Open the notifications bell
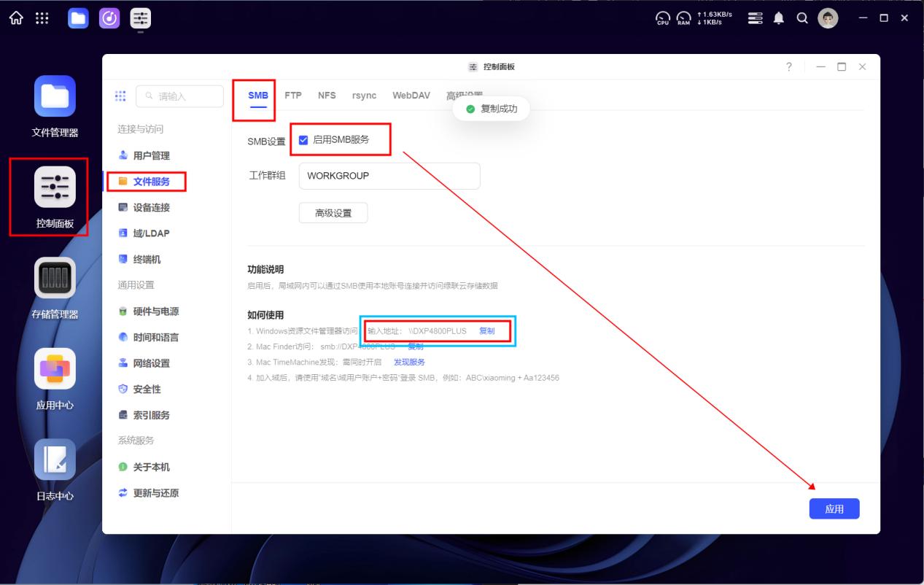The width and height of the screenshot is (924, 585). coord(779,18)
